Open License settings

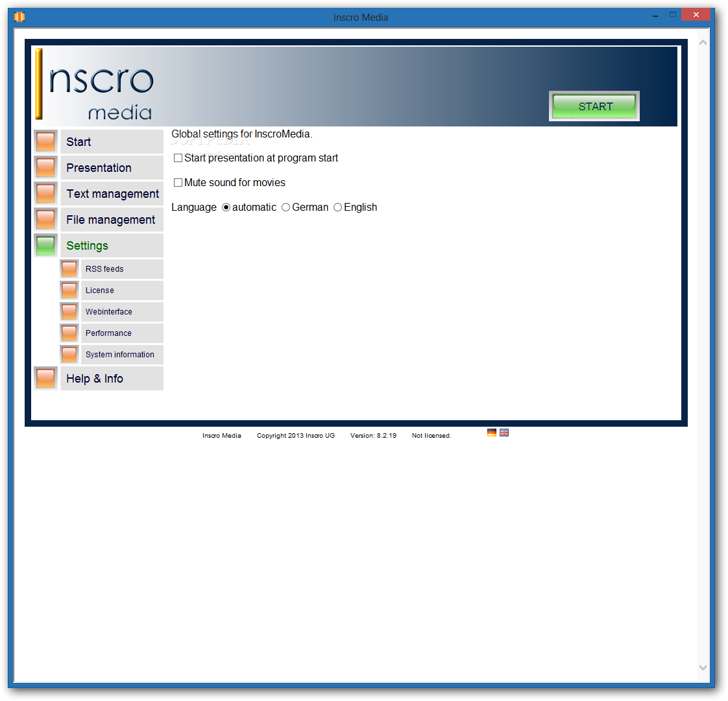tap(122, 291)
